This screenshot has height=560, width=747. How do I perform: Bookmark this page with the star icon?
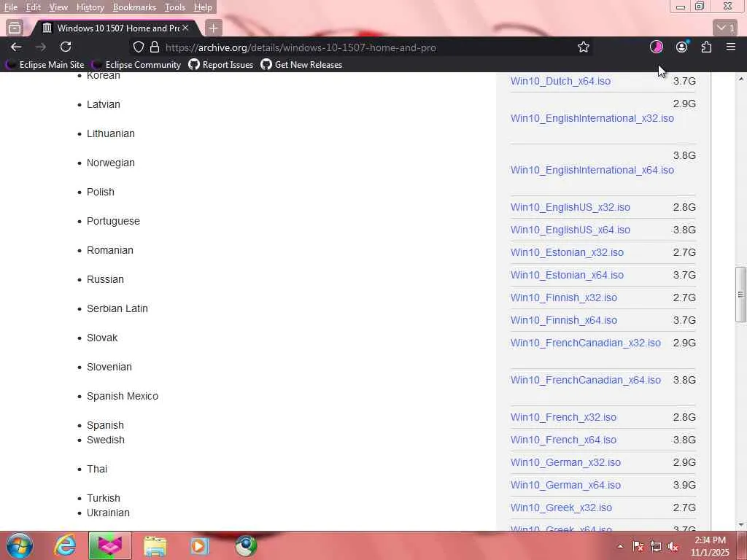click(x=583, y=47)
